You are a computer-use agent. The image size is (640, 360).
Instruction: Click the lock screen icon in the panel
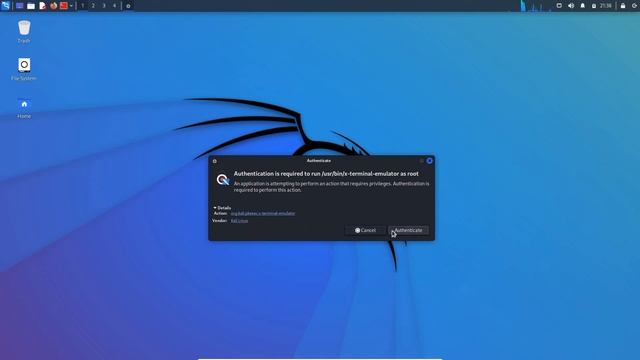[x=623, y=6]
